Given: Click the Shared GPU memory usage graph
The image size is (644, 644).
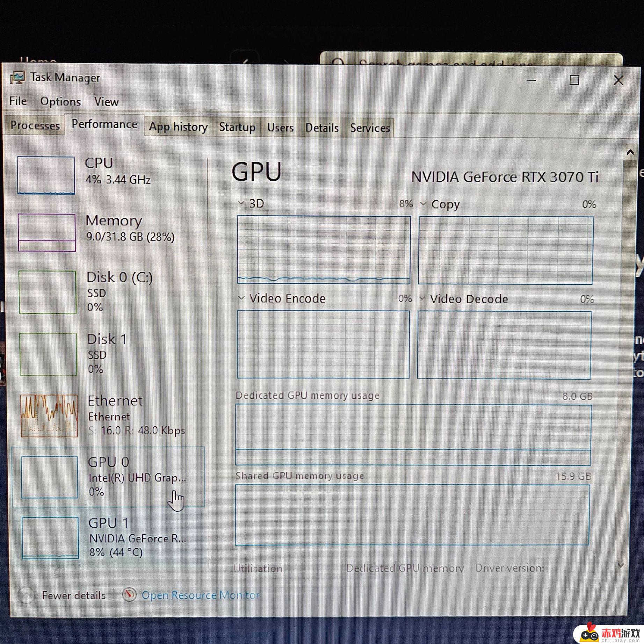Looking at the screenshot, I should coord(412,515).
